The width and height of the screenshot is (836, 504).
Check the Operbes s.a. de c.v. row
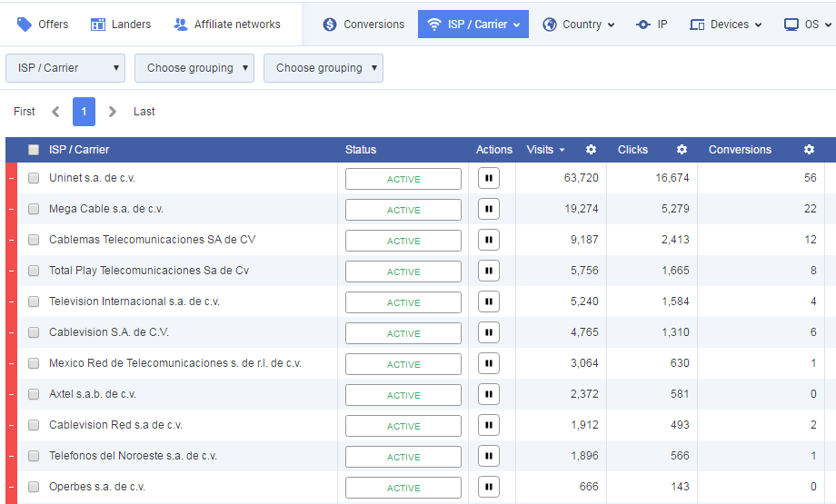point(34,487)
